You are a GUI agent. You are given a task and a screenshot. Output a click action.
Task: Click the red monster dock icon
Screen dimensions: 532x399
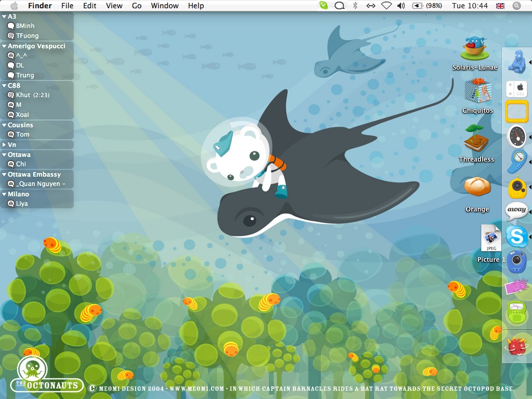coord(516,346)
